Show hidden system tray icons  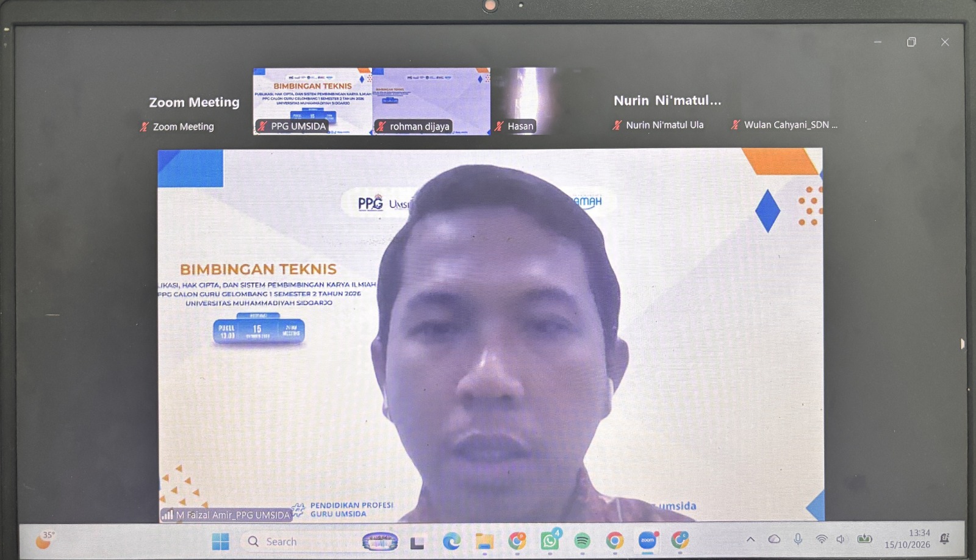[x=751, y=539]
